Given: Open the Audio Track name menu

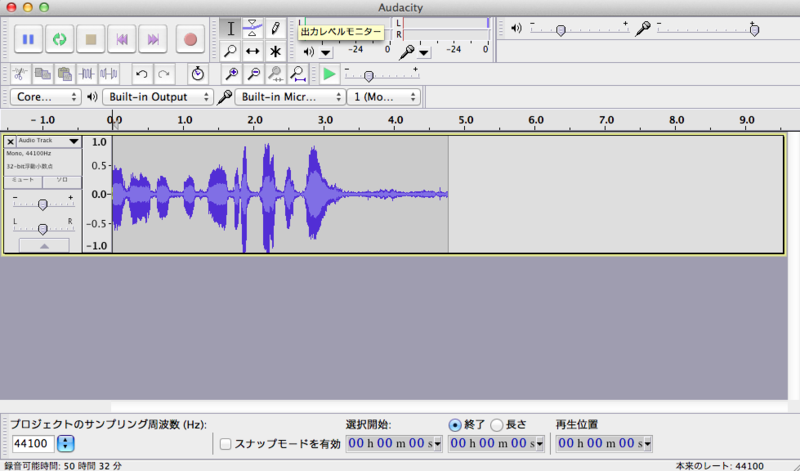Looking at the screenshot, I should pyautogui.click(x=49, y=141).
